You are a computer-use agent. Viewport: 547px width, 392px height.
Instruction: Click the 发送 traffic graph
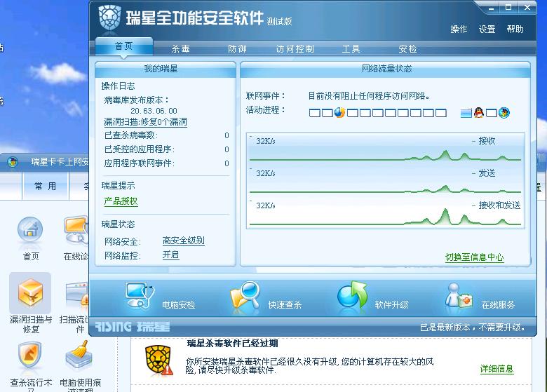click(386, 181)
